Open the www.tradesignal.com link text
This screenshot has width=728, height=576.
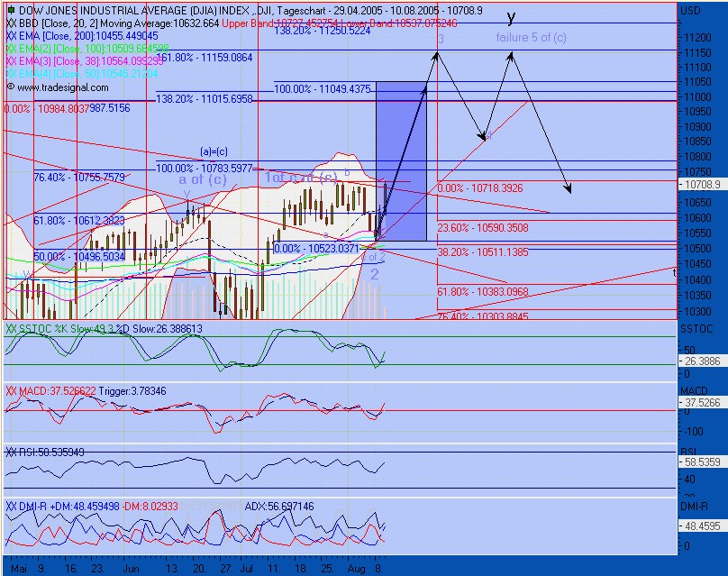pyautogui.click(x=63, y=87)
